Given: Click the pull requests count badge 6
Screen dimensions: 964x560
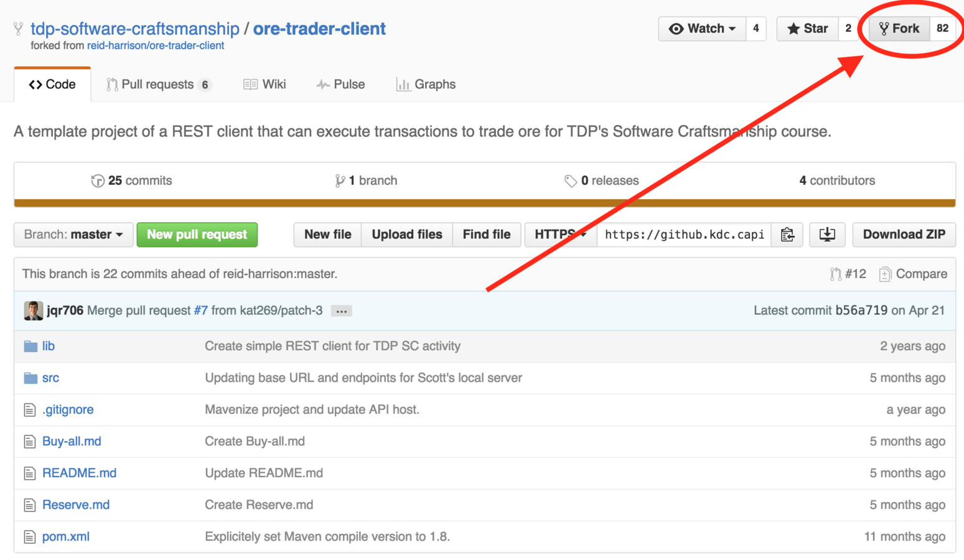Looking at the screenshot, I should click(205, 85).
